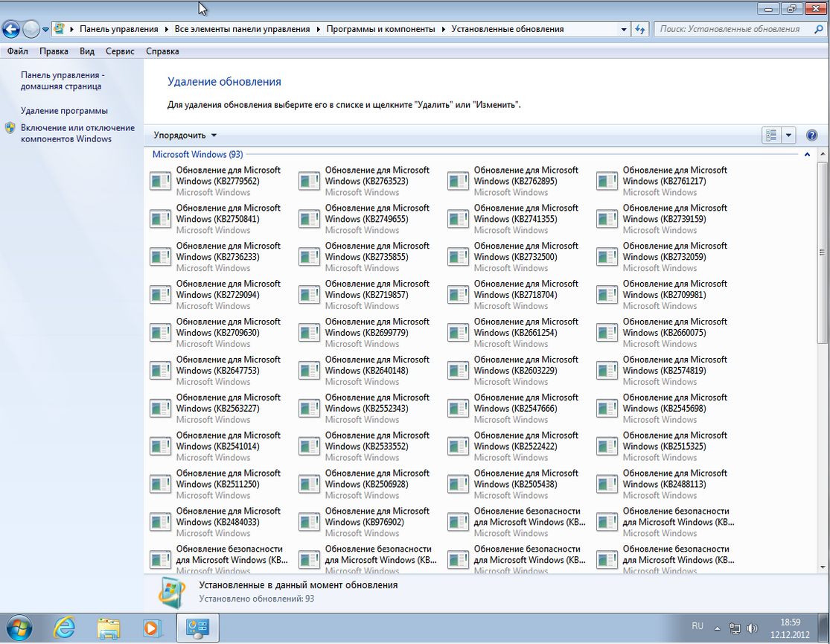Open the view options dropdown arrow
Image resolution: width=830 pixels, height=644 pixels.
788,135
